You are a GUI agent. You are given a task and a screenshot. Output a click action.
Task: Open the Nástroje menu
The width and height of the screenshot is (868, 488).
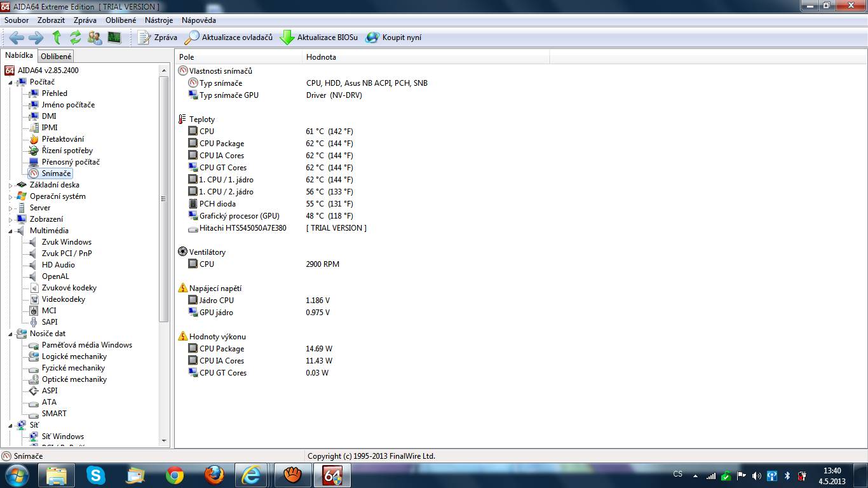tap(159, 20)
